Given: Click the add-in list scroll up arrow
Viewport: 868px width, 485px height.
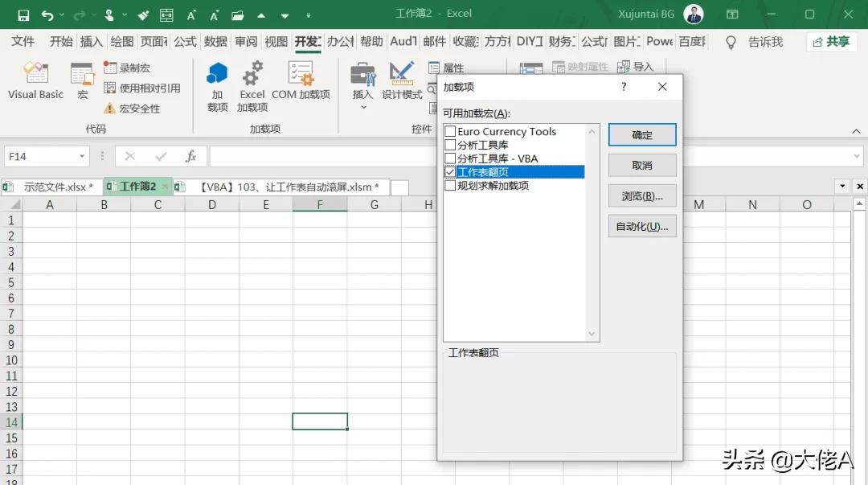Looking at the screenshot, I should tap(592, 131).
